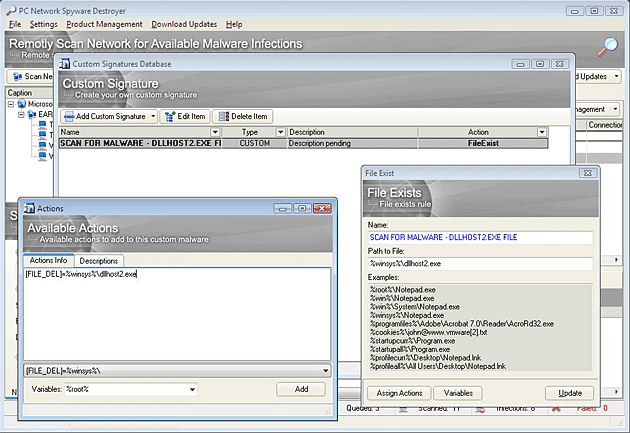Click the PC Network Spyware Destroyer app icon
The image size is (630, 433).
[9, 9]
